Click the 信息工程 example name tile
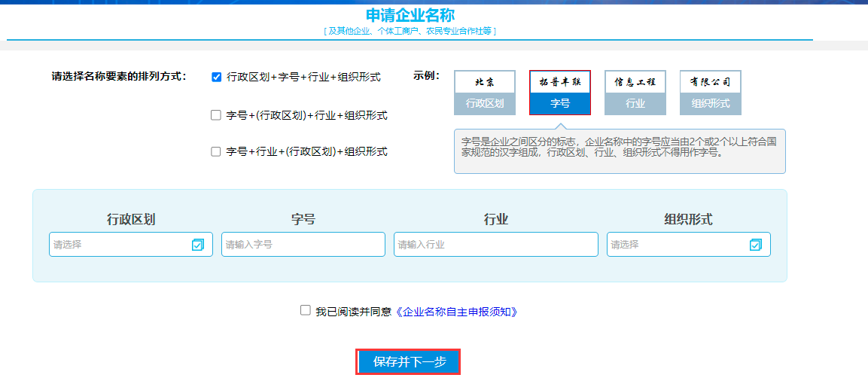Screen dimensions: 868x390 (x=635, y=82)
